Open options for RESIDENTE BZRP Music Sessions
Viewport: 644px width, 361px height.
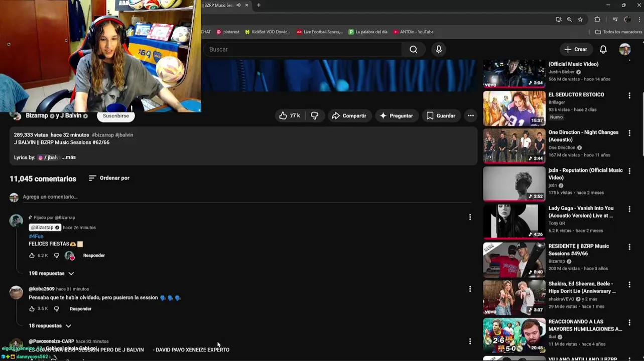click(629, 247)
